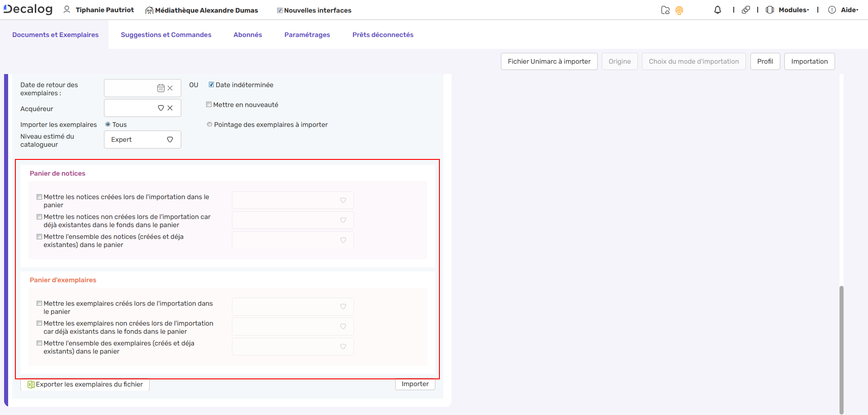Screen dimensions: 868x415
Task: Select Pointage des exemplaires à importer
Action: click(209, 124)
